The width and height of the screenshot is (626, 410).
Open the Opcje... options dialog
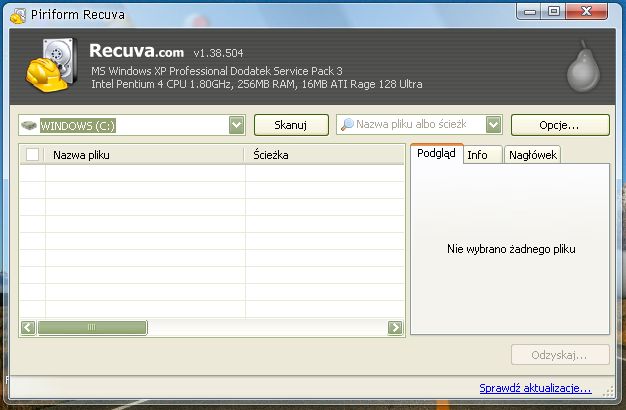560,125
